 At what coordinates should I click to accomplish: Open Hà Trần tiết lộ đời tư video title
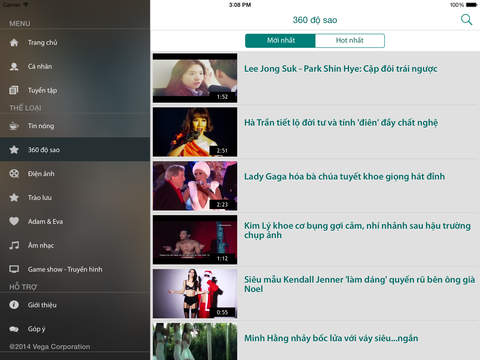point(341,123)
